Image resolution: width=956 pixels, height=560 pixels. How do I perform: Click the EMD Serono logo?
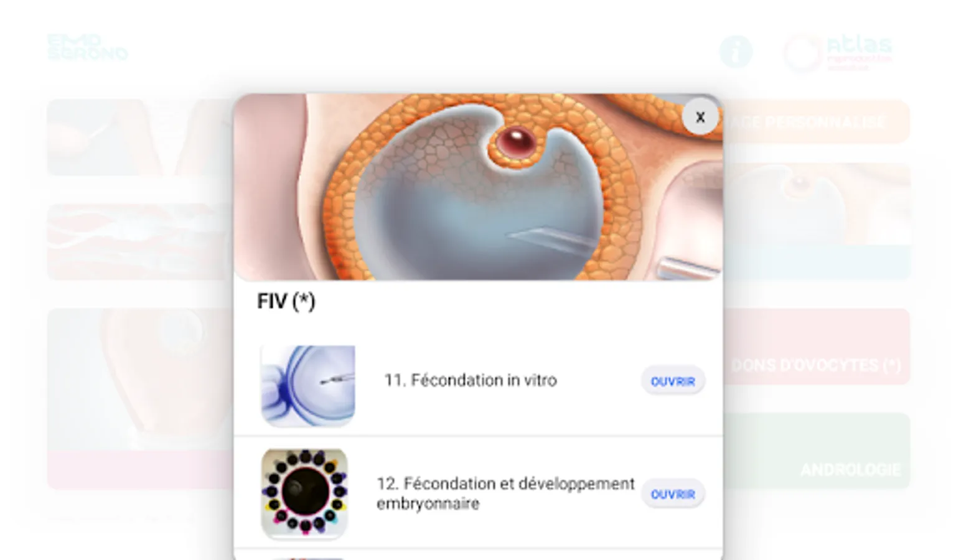point(88,47)
